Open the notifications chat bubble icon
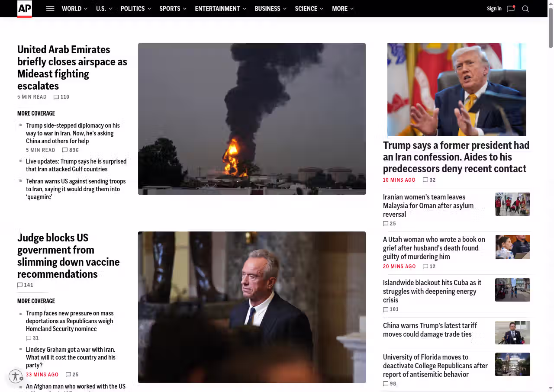This screenshot has width=554, height=392. [511, 9]
